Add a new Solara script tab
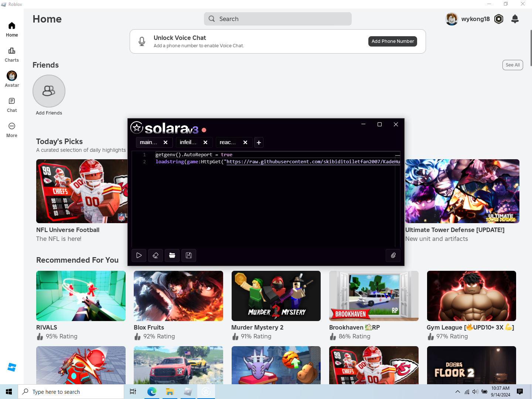 259,143
